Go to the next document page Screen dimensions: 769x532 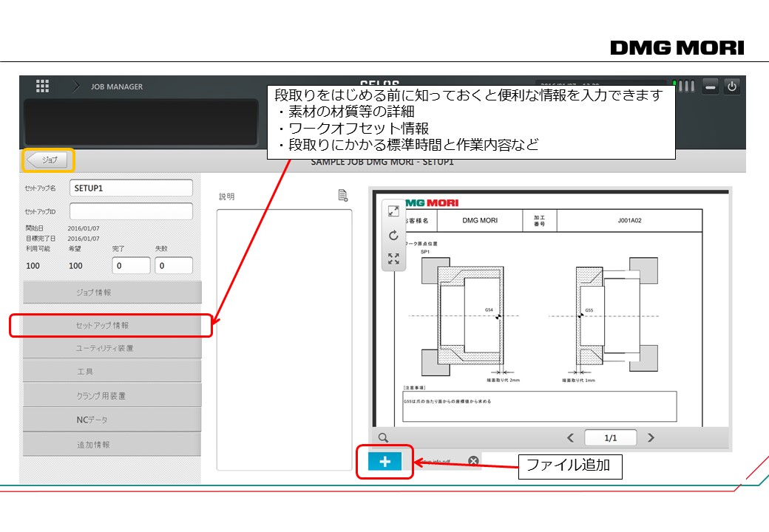[x=651, y=437]
